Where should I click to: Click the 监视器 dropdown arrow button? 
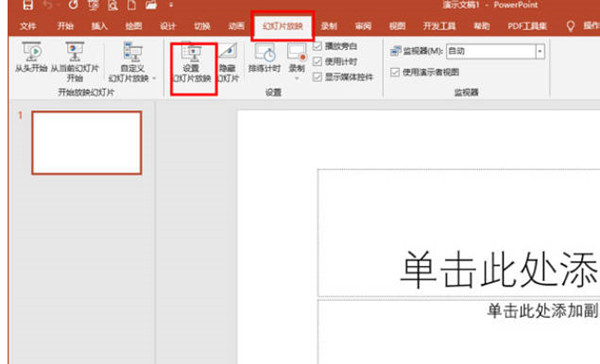[540, 51]
